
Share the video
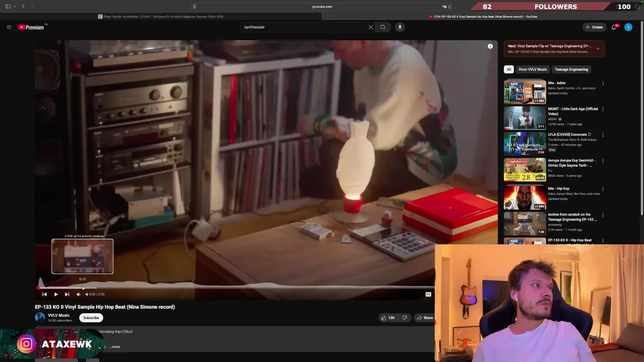[x=425, y=318]
